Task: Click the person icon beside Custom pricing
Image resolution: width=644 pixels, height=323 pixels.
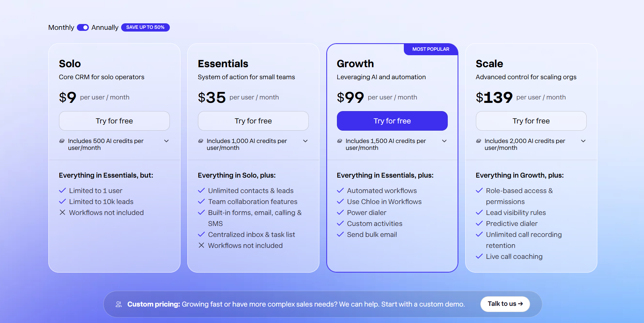Action: click(119, 304)
